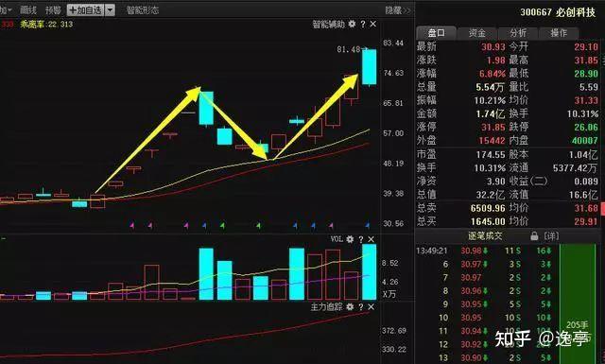The width and height of the screenshot is (605, 364).
Task: Select the stock title 300667 必创科技
Action: 558,12
